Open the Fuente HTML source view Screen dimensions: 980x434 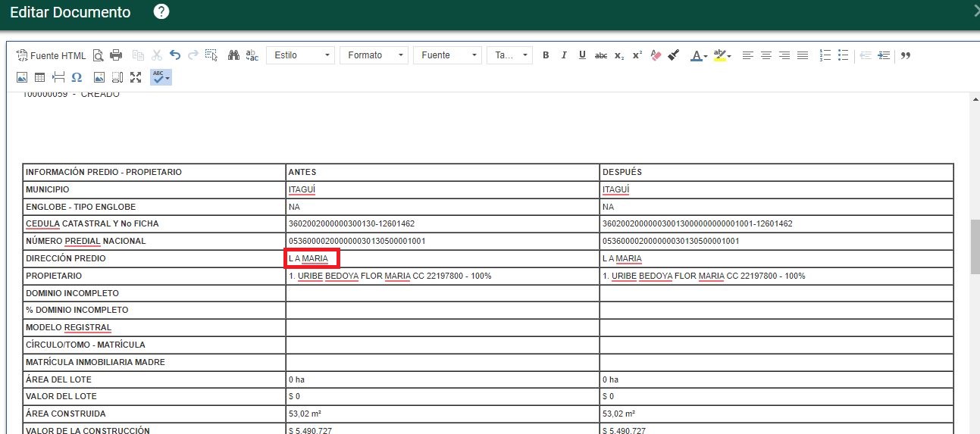[52, 55]
